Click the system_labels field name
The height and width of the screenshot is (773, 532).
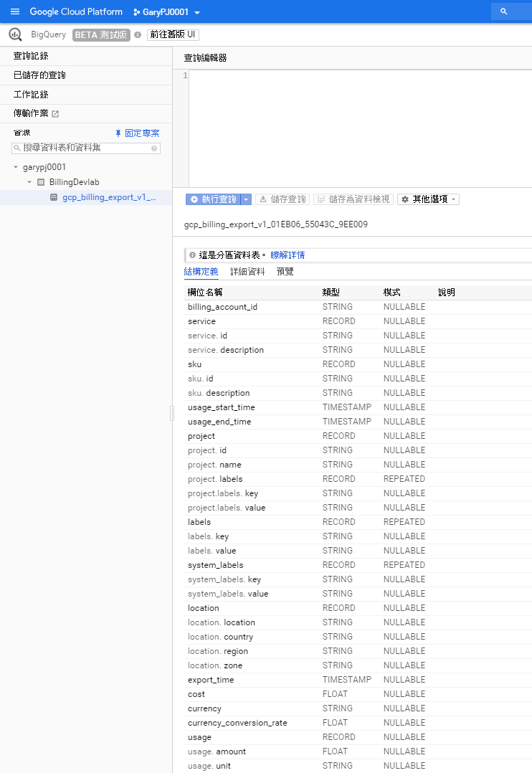pos(216,565)
